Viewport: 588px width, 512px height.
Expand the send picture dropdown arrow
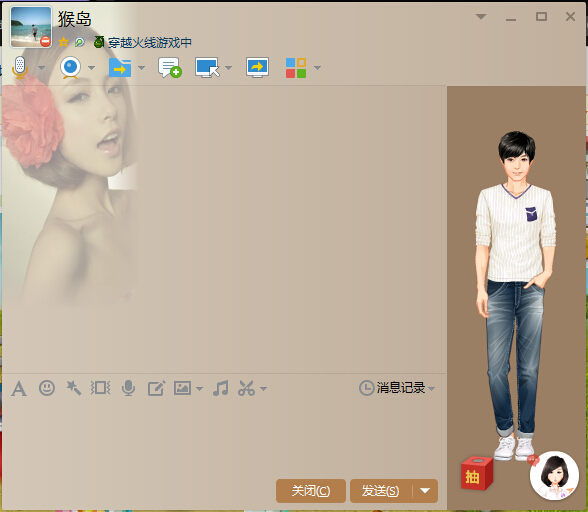click(200, 389)
